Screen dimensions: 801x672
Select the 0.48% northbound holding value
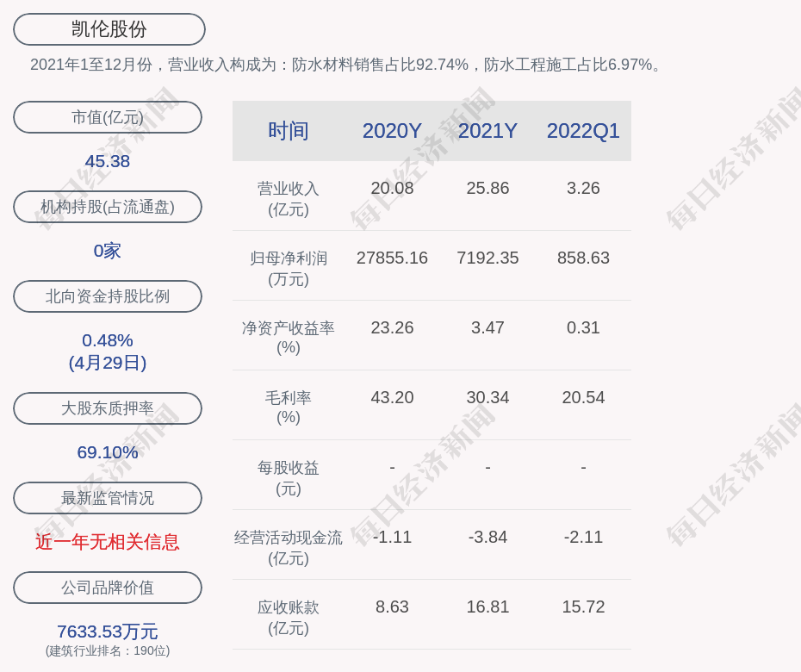(x=108, y=340)
